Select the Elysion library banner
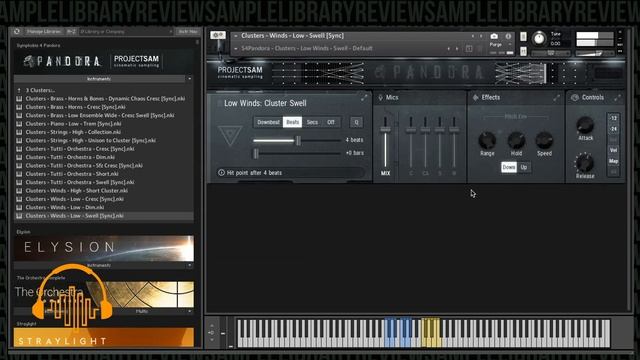Viewport: 640px width, 360px height. coord(104,248)
